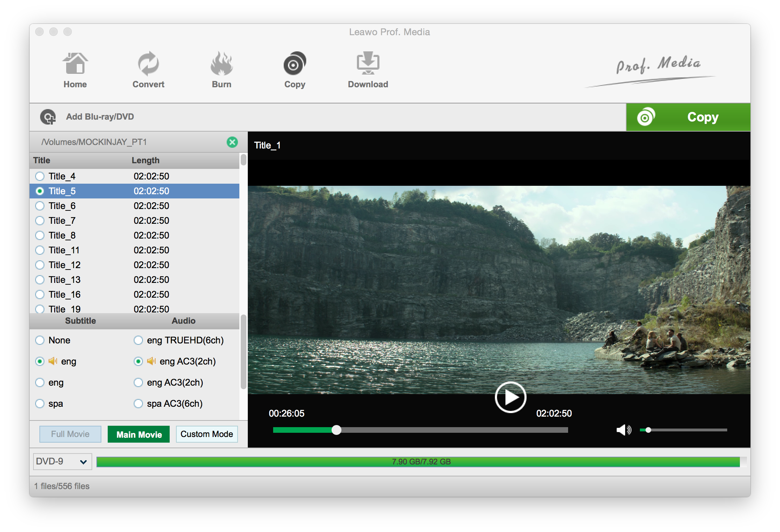Start copying with the green Copy button
This screenshot has height=532, width=780.
[x=688, y=117]
